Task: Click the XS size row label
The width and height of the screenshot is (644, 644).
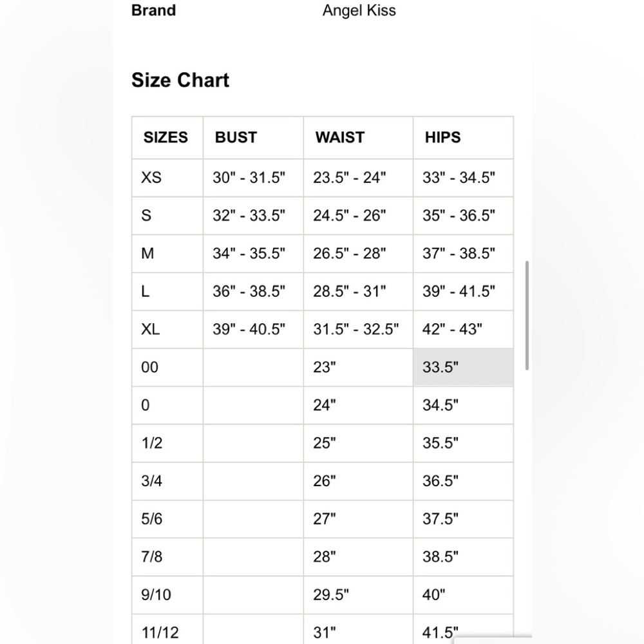Action: click(x=151, y=178)
